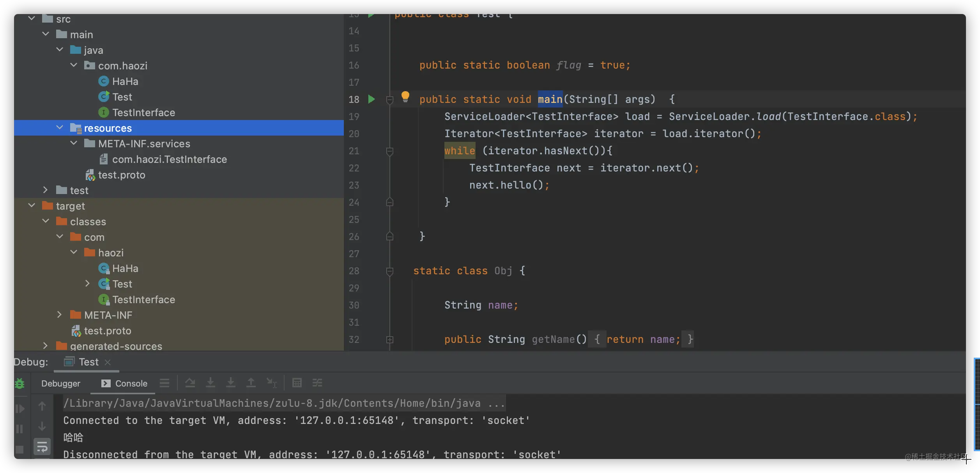Select HaHa class under com.haozi source package

pyautogui.click(x=119, y=81)
